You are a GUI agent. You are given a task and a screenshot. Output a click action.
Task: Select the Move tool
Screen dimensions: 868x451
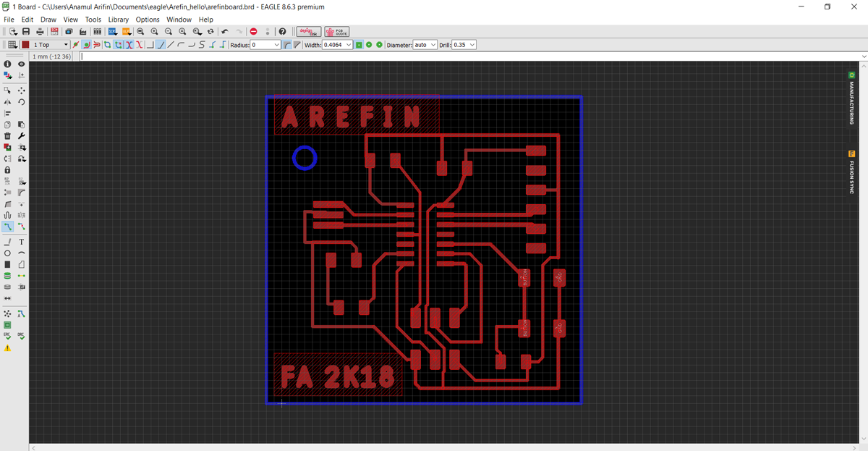pyautogui.click(x=22, y=90)
